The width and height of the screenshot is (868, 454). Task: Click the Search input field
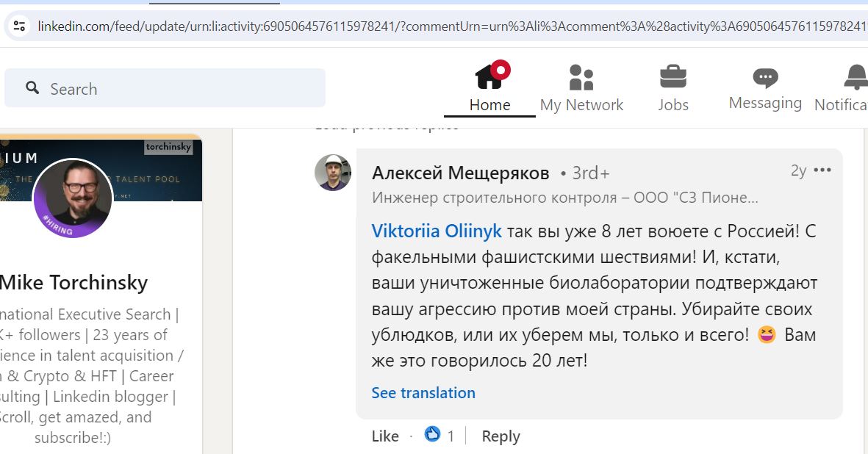[x=165, y=88]
